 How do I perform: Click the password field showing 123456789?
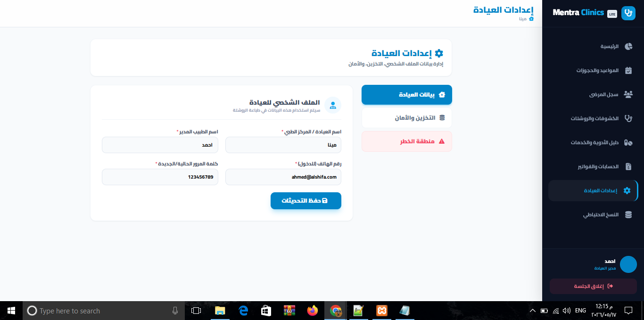pyautogui.click(x=160, y=177)
